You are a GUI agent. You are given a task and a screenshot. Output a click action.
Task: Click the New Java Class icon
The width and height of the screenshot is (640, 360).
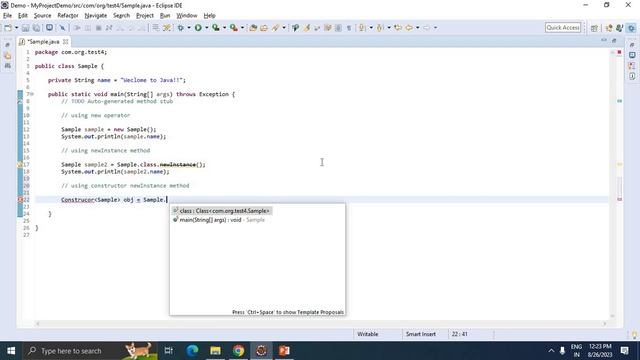tap(264, 28)
